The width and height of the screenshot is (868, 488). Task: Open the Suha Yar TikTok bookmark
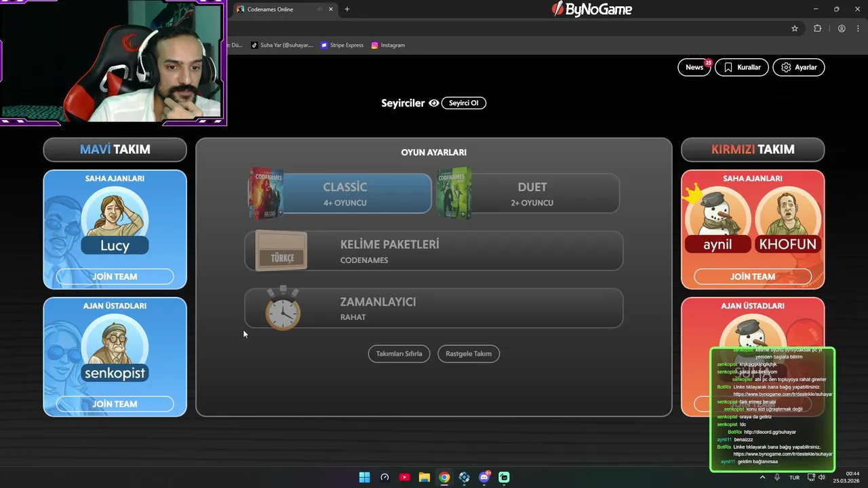[282, 45]
